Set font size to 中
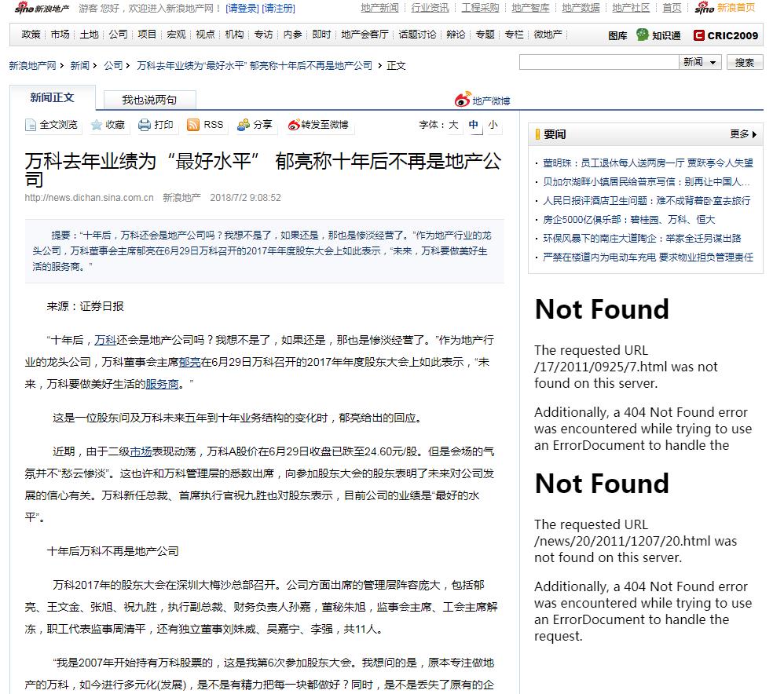The width and height of the screenshot is (784, 694). (474, 124)
